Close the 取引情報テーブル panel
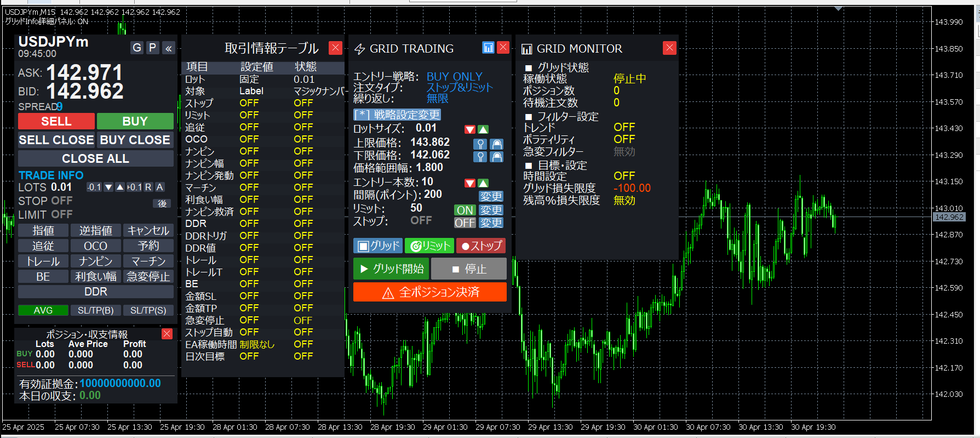This screenshot has height=438, width=980. 335,48
